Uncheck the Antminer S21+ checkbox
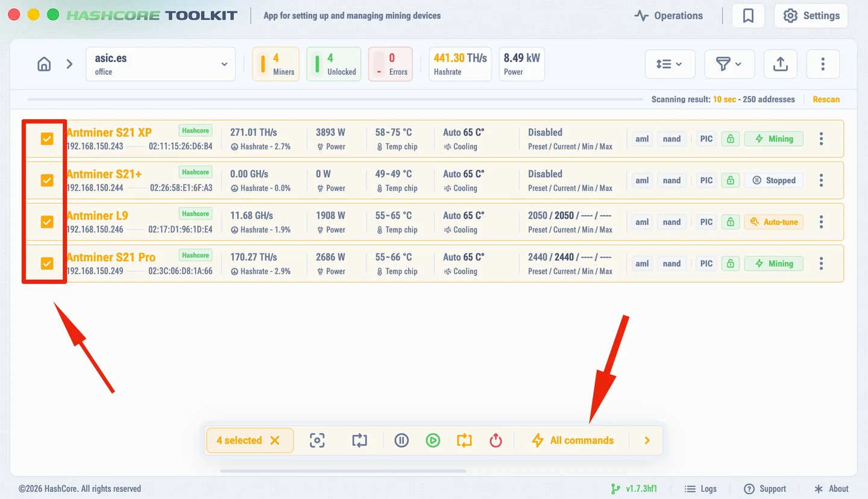Image resolution: width=868 pixels, height=499 pixels. coord(47,180)
